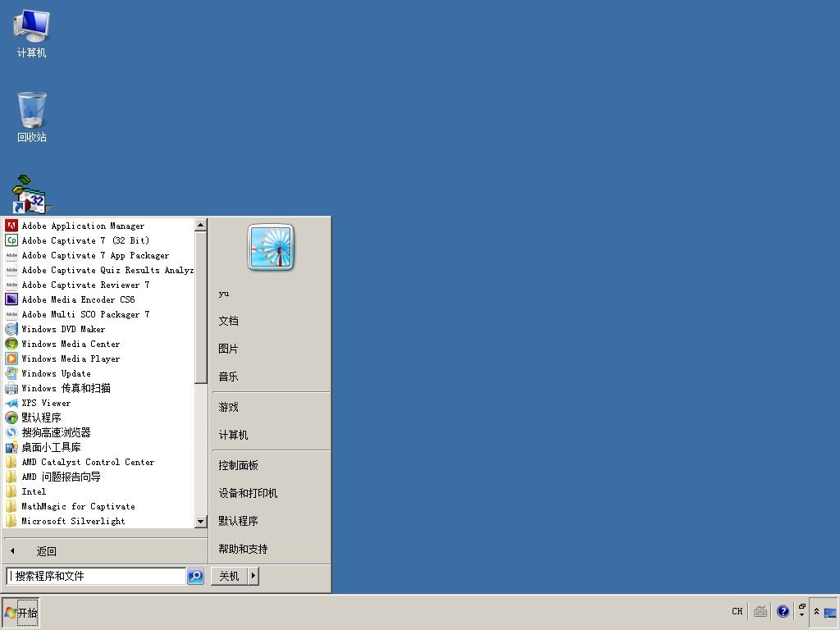
Task: Open Adobe Captivate Quiz Results Analyzer icon
Action: (11, 270)
